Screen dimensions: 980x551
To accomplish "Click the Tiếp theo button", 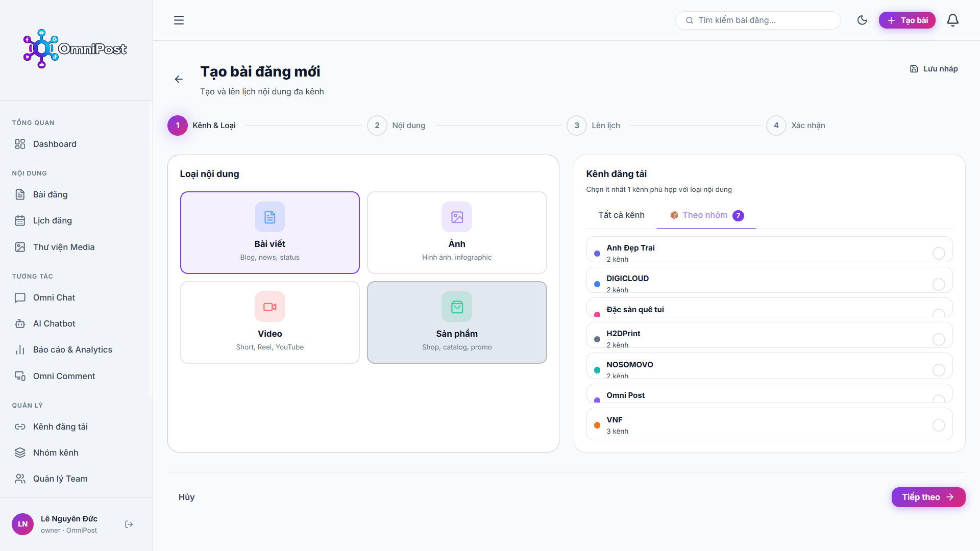I will point(928,497).
